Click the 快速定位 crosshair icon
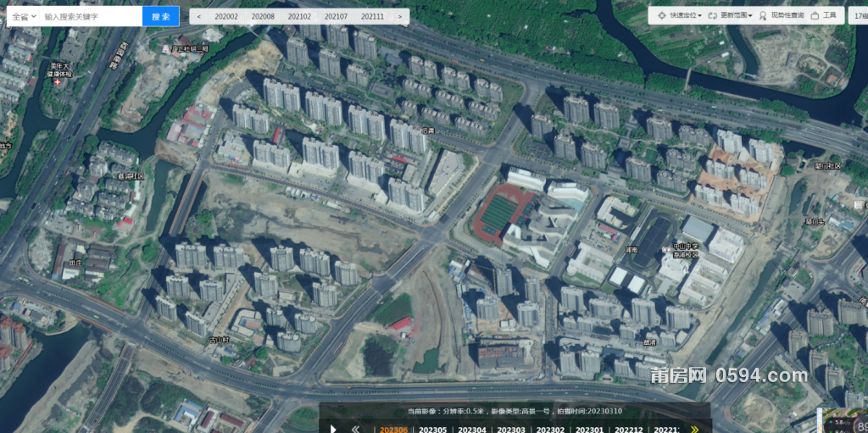The image size is (868, 433). coord(661,15)
